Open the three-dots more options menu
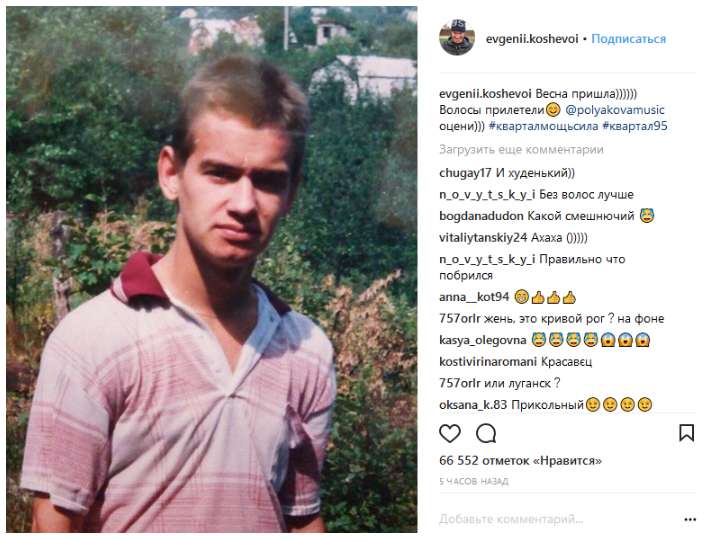This screenshot has height=541, width=717. point(690,520)
